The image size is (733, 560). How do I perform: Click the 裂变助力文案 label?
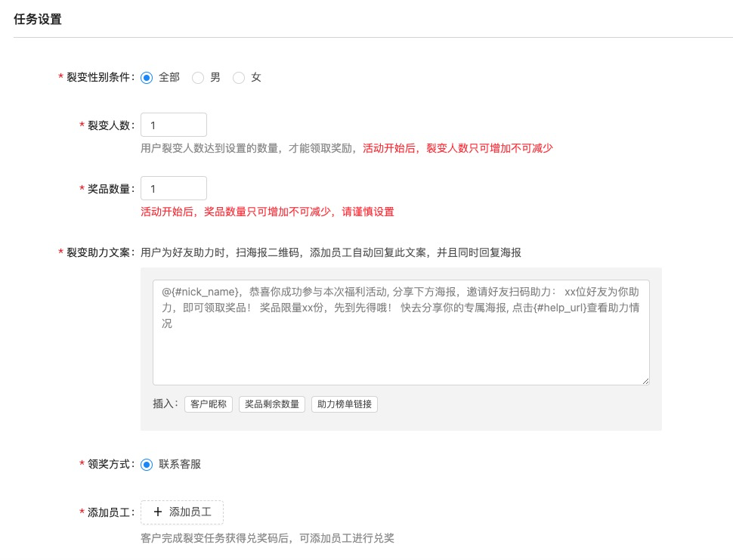[x=101, y=252]
